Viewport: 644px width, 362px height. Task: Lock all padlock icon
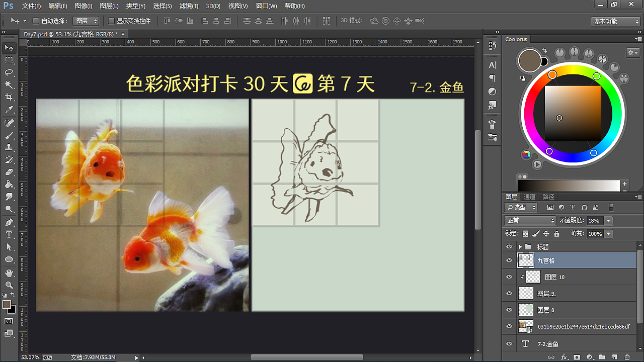[556, 234]
